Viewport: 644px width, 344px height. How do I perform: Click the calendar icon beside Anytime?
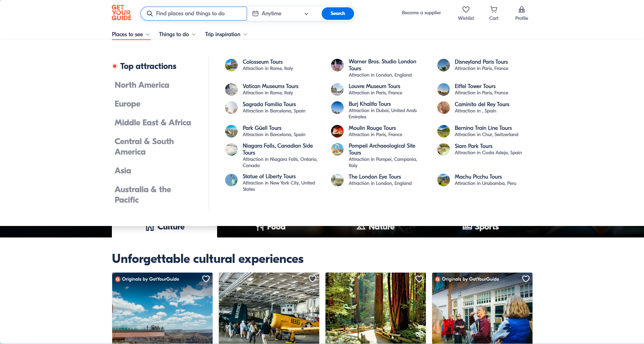tap(255, 14)
